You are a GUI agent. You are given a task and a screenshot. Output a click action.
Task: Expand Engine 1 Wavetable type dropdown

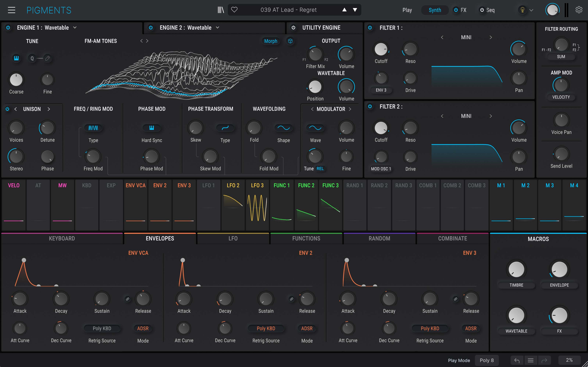[75, 28]
